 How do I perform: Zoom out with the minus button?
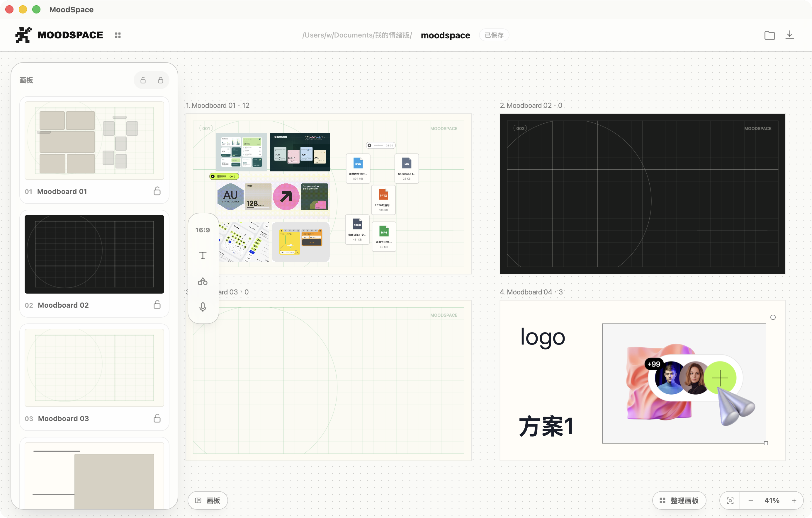coord(751,500)
